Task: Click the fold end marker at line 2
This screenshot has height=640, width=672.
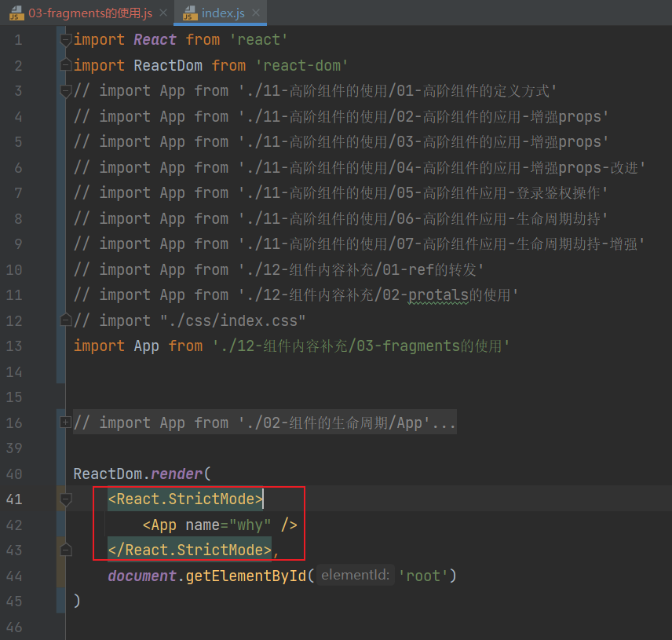Action: point(66,64)
